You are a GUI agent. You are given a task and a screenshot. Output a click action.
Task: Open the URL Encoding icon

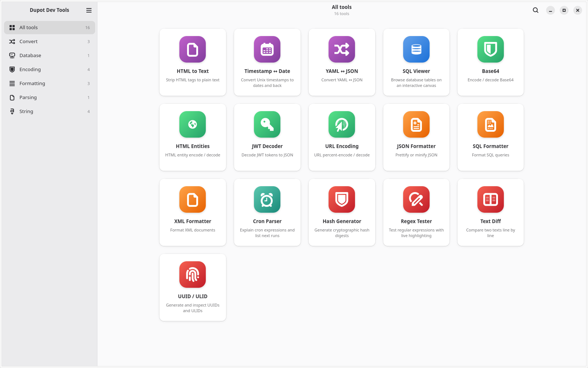click(x=342, y=124)
